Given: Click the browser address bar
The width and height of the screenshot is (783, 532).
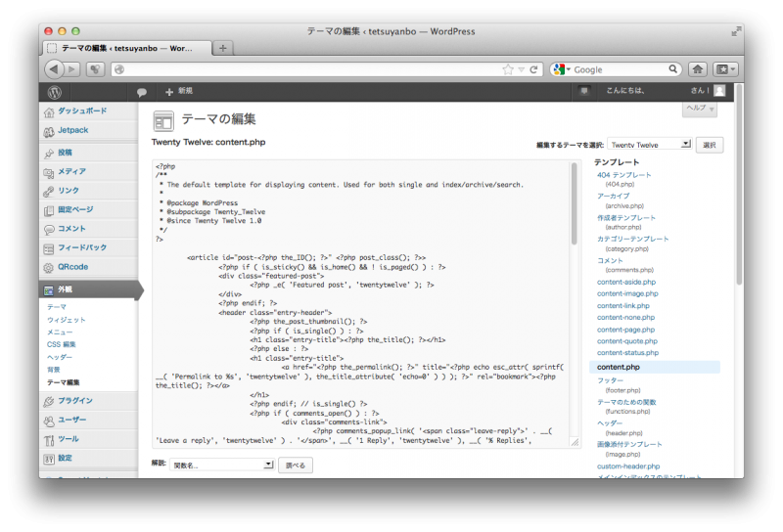Looking at the screenshot, I should [x=309, y=69].
